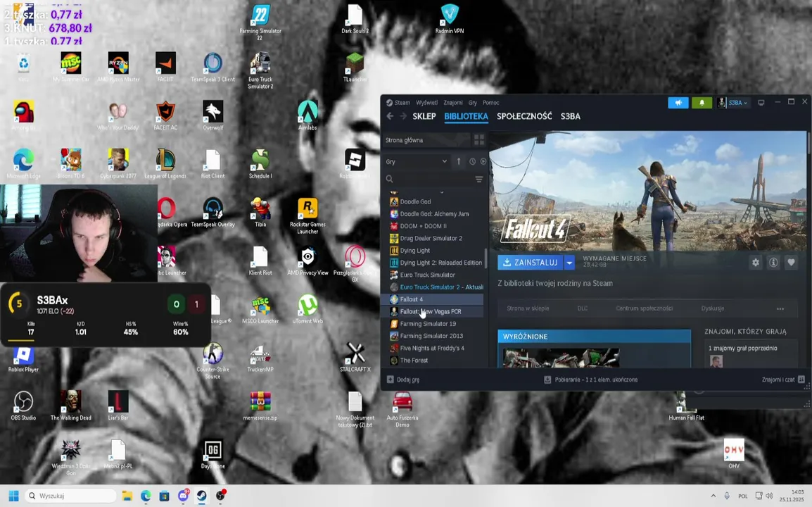Click the library game search field
This screenshot has width=812, height=507.
[428, 179]
